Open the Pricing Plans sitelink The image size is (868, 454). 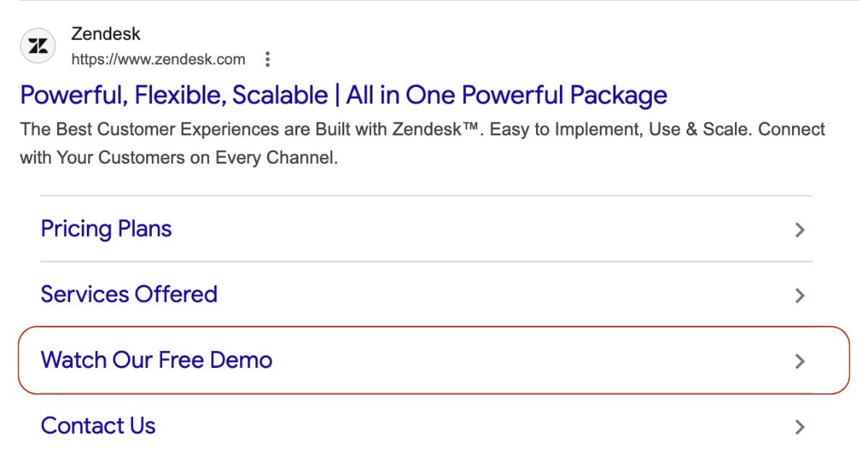click(x=106, y=229)
